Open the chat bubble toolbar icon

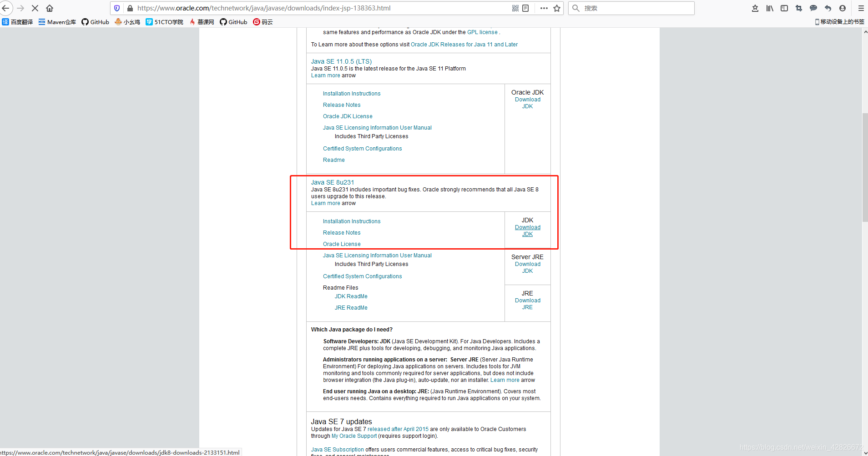coord(813,8)
